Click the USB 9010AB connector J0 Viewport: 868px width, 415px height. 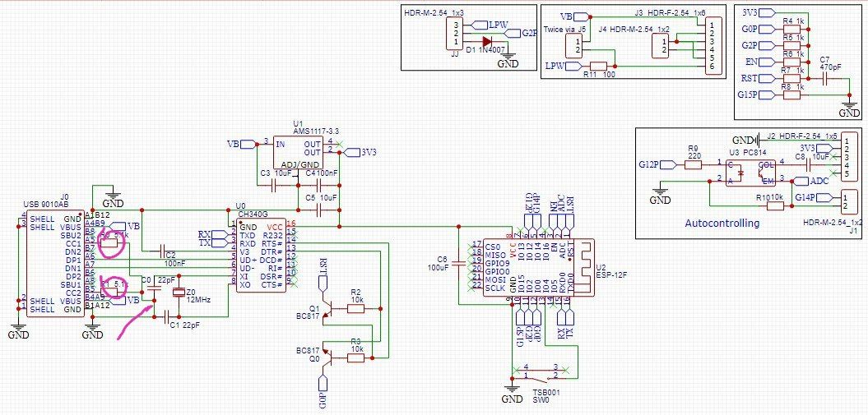(x=55, y=264)
